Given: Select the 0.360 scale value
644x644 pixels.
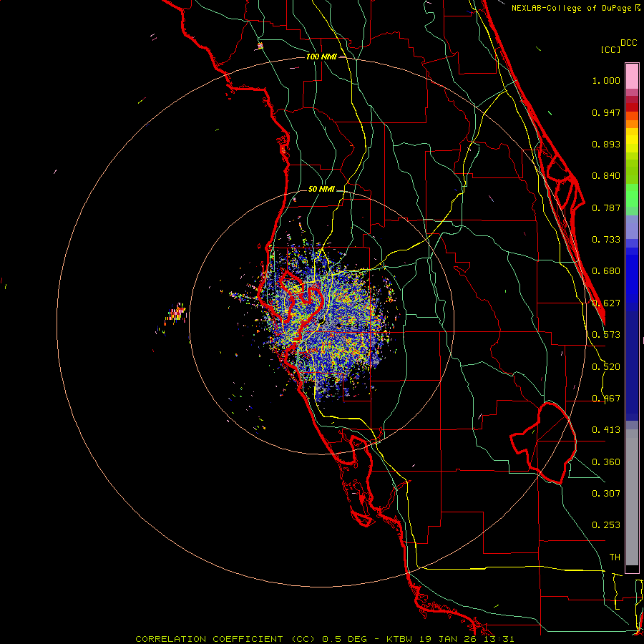Looking at the screenshot, I should click(606, 462).
